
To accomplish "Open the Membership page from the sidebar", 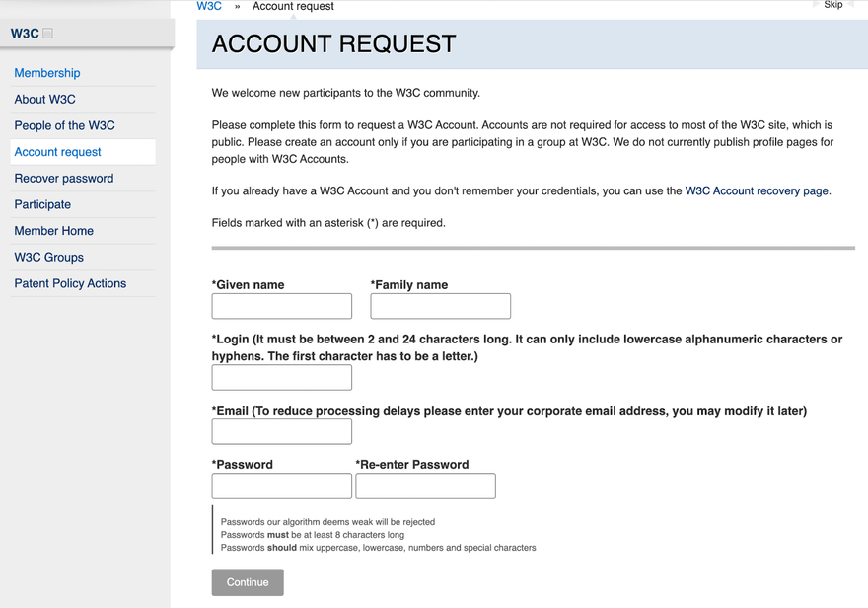I will pyautogui.click(x=46, y=72).
